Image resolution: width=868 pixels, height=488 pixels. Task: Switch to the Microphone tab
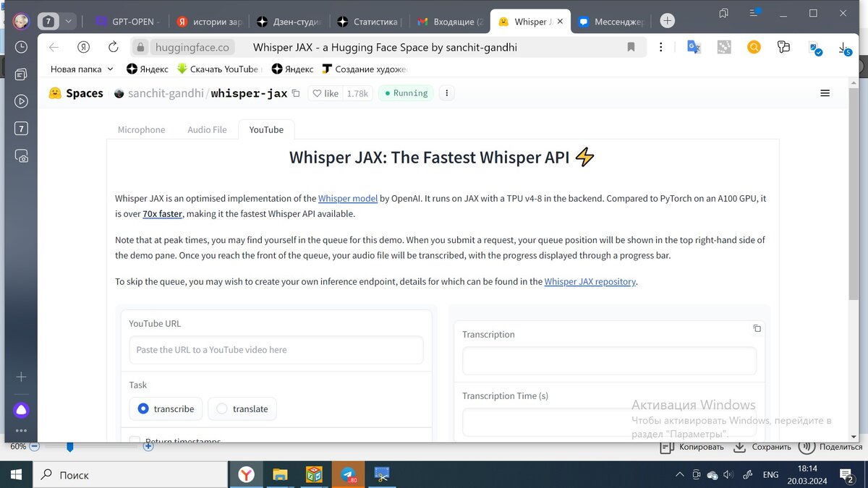[141, 129]
